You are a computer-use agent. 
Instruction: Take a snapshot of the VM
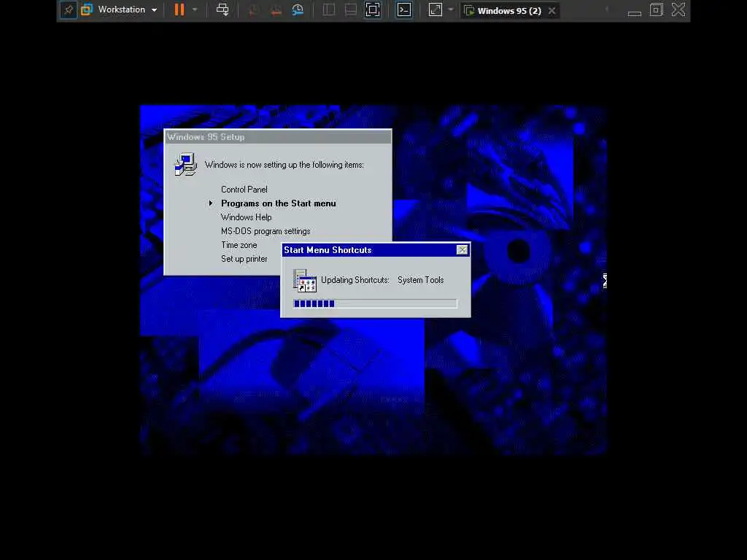[x=253, y=10]
